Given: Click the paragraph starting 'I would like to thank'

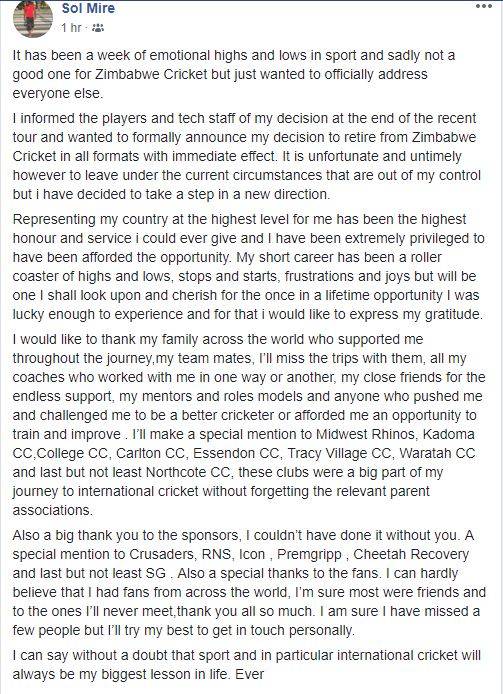Looking at the screenshot, I should (249, 424).
